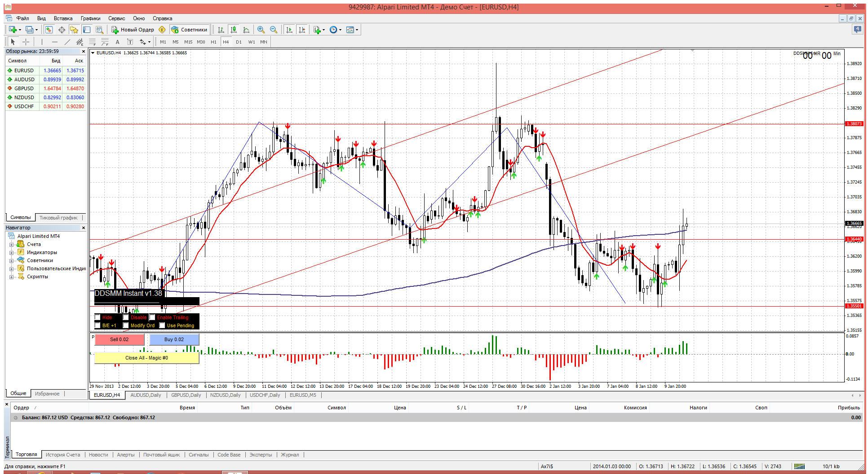Toggle chart auto scroll icon
This screenshot has width=868, height=474.
(x=289, y=30)
